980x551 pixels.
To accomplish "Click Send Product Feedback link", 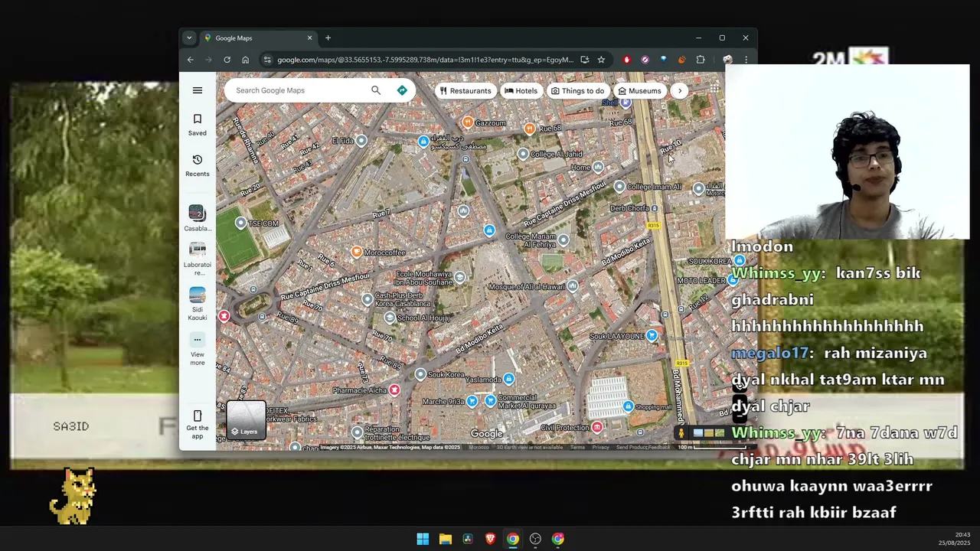I will 643,447.
